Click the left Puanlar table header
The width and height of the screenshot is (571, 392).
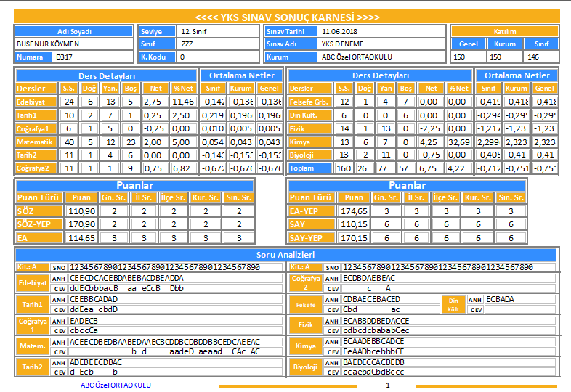click(x=134, y=185)
